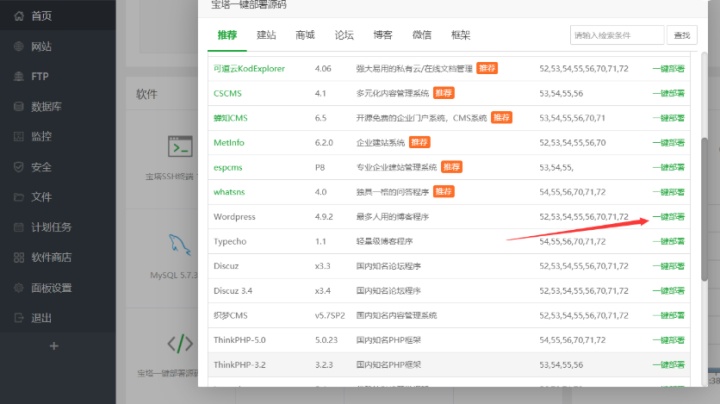Open the espcms name link
The image size is (720, 404).
tap(228, 167)
